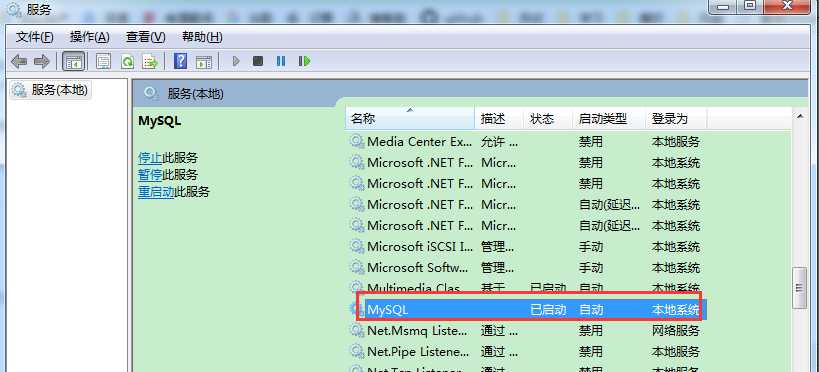Select the Microsoft iSCSI I... service row
Viewport: 819px width, 372px height.
coord(525,246)
